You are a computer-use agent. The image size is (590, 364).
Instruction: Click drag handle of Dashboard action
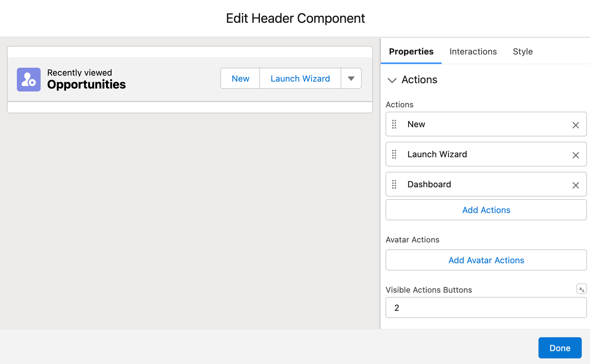(x=394, y=184)
